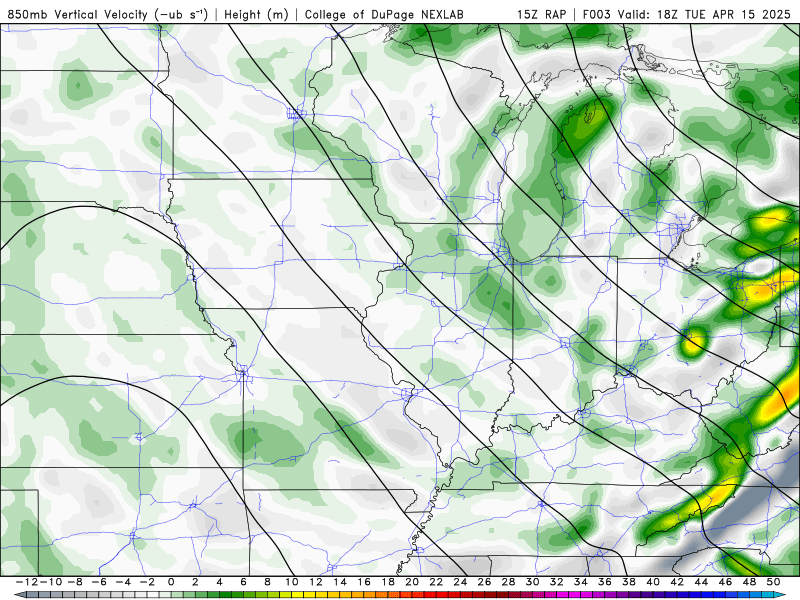Click the 36 label on the color scale

pyautogui.click(x=605, y=582)
